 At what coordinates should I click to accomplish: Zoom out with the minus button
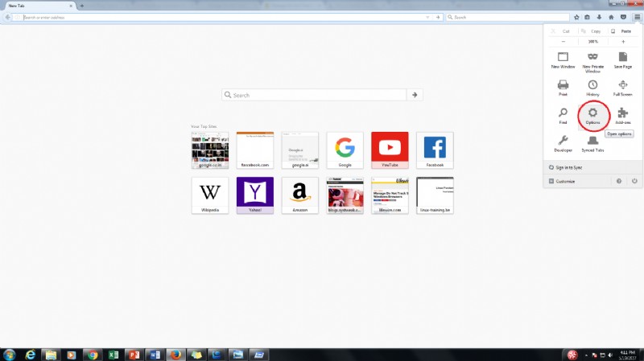click(x=563, y=42)
